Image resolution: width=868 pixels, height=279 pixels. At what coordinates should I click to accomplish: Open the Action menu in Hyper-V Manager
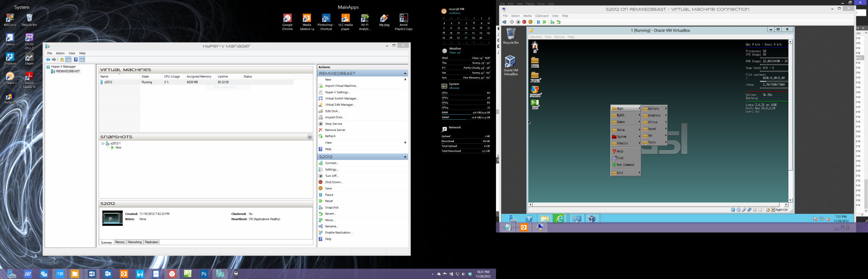(x=60, y=53)
